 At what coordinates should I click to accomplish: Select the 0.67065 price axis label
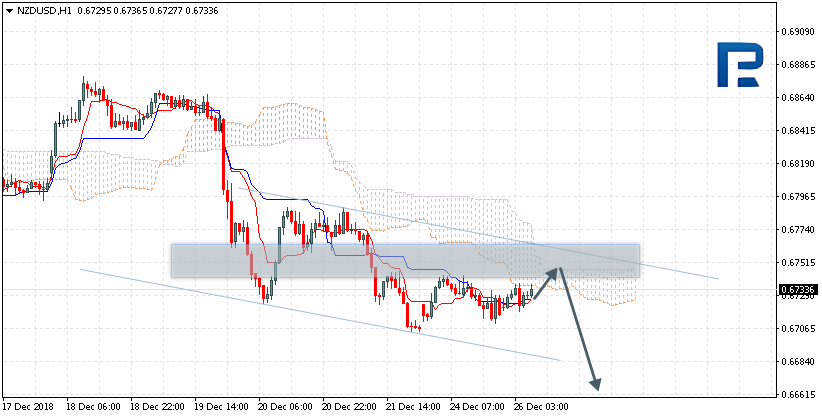(797, 329)
